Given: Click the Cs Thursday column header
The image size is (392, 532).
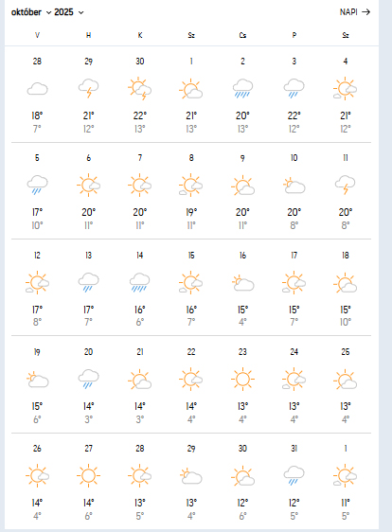Looking at the screenshot, I should click(242, 35).
